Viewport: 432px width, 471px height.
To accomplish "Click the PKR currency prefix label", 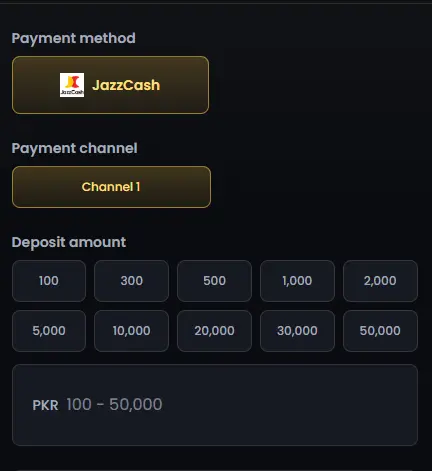I will click(x=45, y=405).
